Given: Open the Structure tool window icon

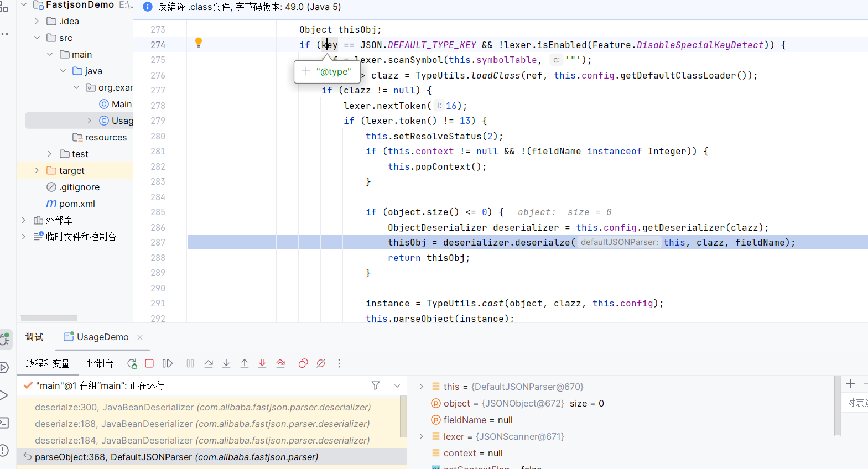Looking at the screenshot, I should [x=4, y=7].
